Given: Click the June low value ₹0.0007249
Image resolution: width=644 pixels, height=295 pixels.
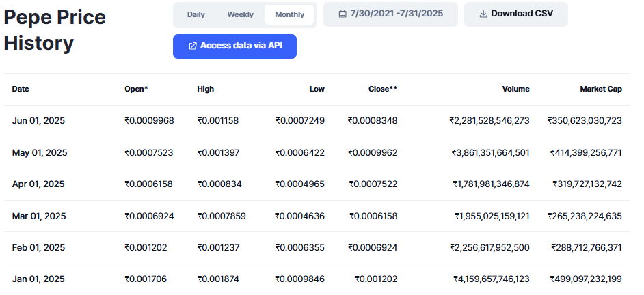Looking at the screenshot, I should tap(300, 121).
